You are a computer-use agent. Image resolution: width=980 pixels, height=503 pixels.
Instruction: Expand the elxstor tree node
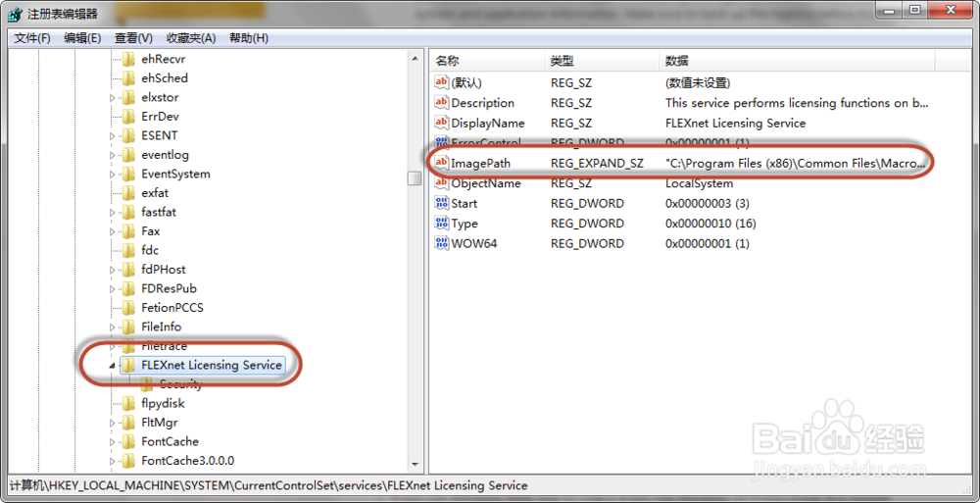[113, 98]
